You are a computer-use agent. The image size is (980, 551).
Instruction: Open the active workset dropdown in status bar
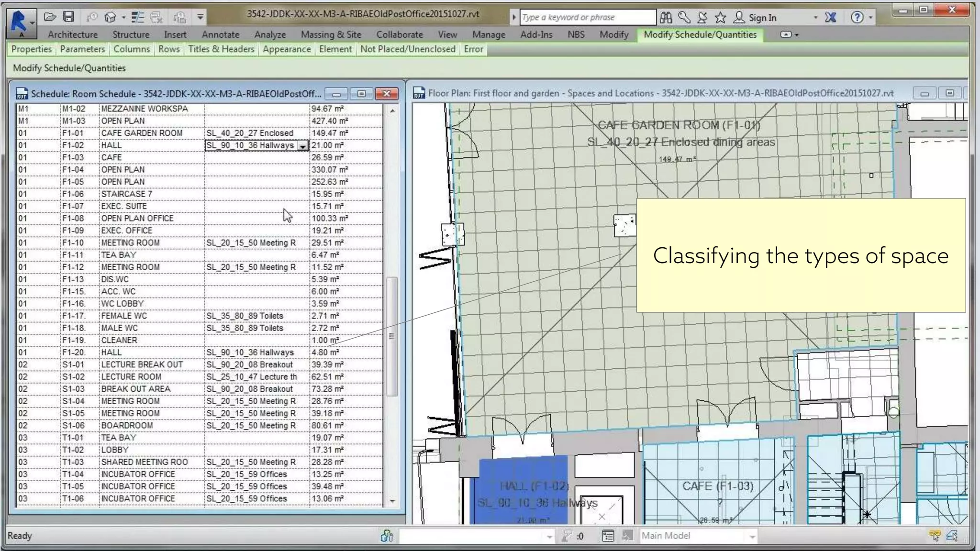coord(549,537)
